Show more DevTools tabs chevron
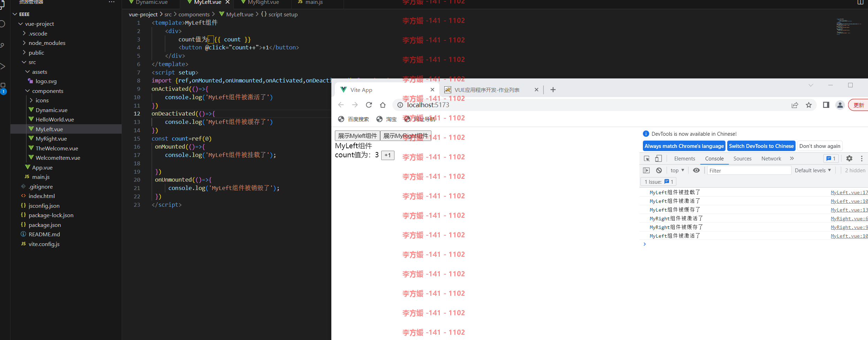868x340 pixels. (792, 158)
